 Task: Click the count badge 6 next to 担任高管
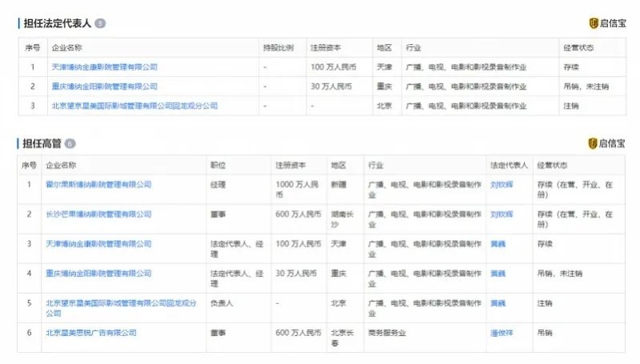coord(70,144)
